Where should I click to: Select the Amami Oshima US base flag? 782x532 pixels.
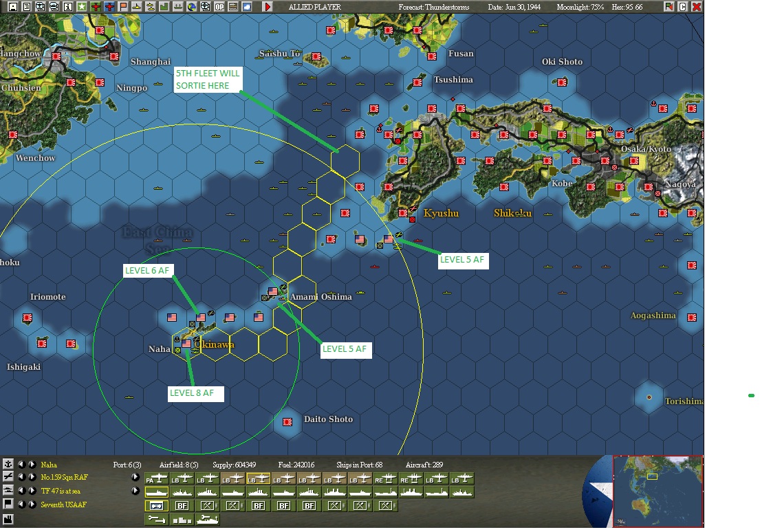click(x=272, y=291)
